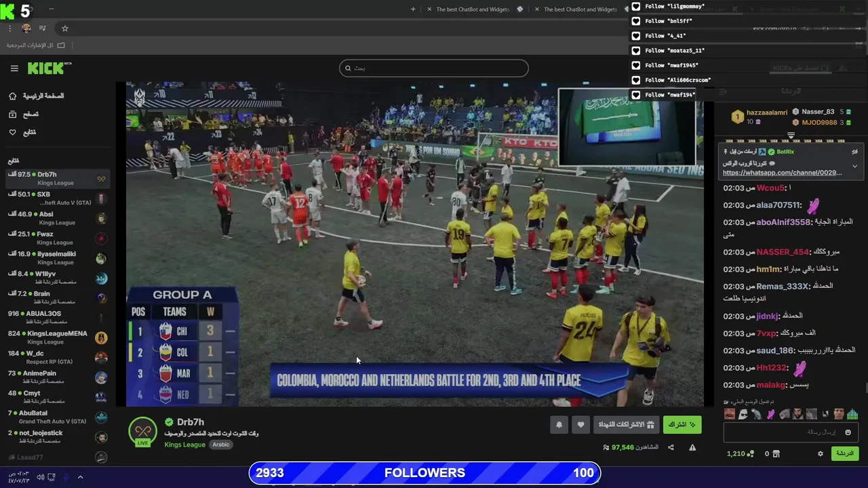Viewport: 868px width, 488px height.
Task: Open the W1llyv channel in sidebar
Action: pos(58,278)
